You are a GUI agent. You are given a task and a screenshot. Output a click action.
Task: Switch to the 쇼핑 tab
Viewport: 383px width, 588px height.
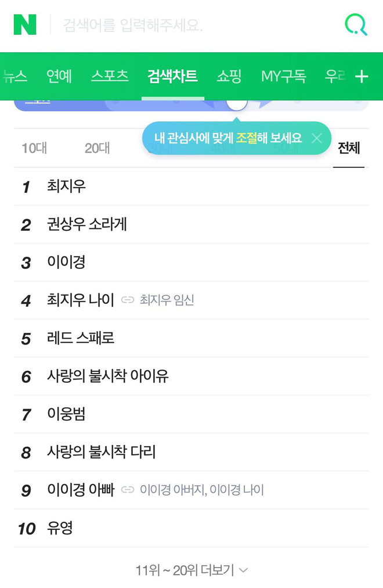[229, 76]
